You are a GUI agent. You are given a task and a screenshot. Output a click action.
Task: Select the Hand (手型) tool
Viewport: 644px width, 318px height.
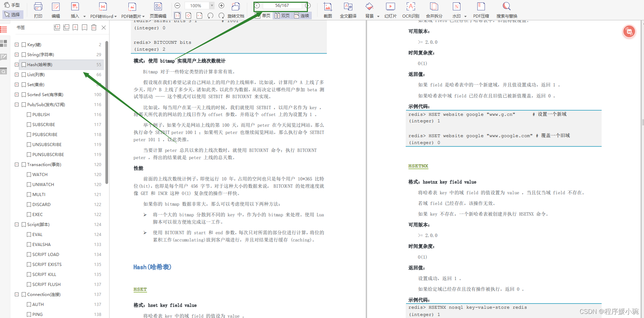pyautogui.click(x=12, y=5)
